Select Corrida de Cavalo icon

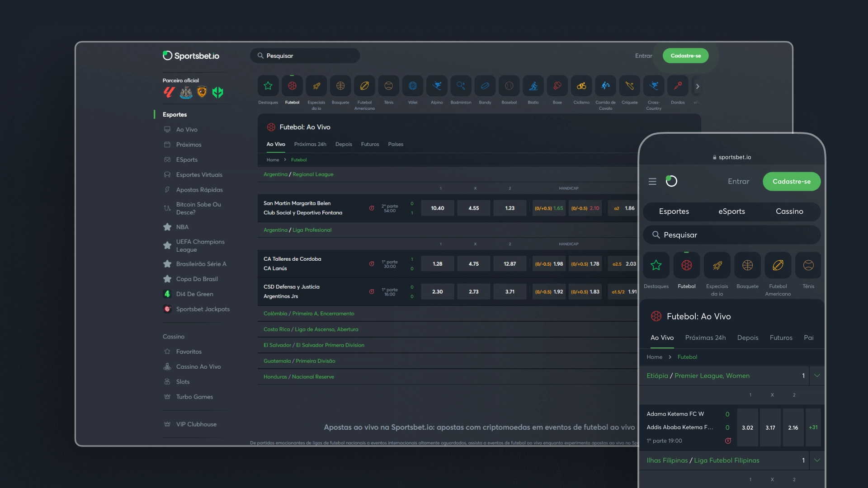605,86
